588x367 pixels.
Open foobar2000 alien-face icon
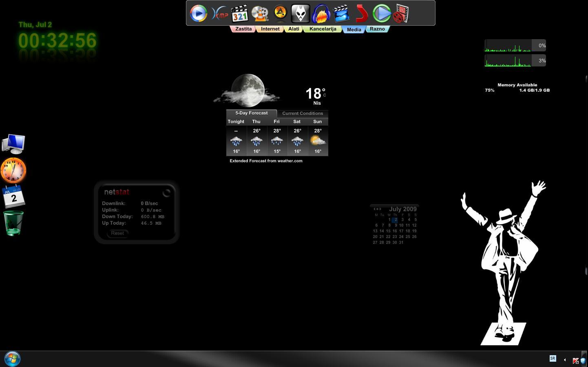(x=301, y=13)
